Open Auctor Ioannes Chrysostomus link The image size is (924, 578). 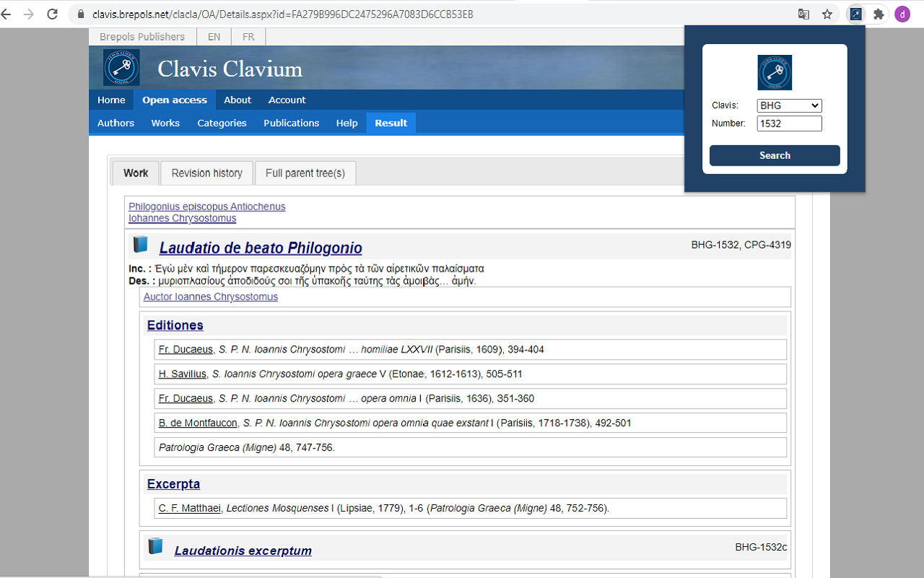pos(211,297)
